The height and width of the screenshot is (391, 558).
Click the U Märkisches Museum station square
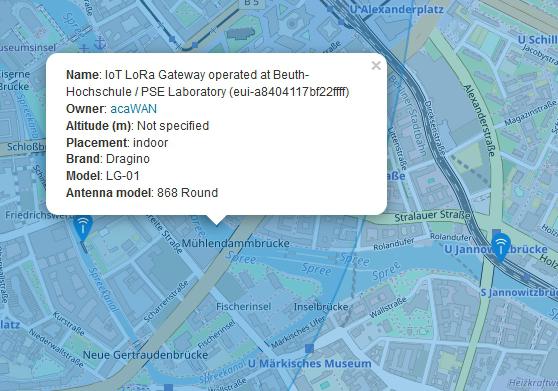[309, 348]
